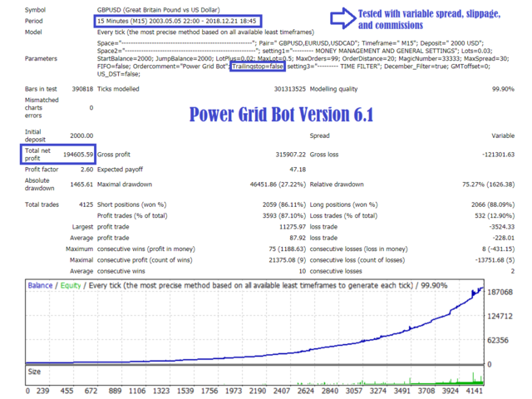Image resolution: width=532 pixels, height=399 pixels.
Task: Click the chart Y-axis label 187068
Action: pyautogui.click(x=500, y=292)
